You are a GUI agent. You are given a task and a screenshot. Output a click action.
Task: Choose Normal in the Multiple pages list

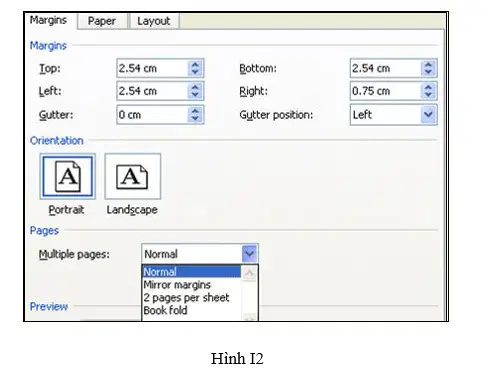point(191,272)
